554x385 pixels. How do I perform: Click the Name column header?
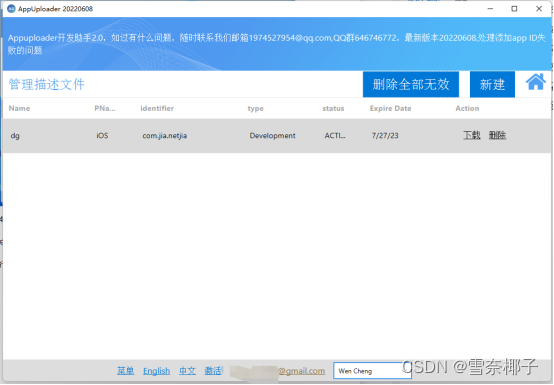coord(19,108)
